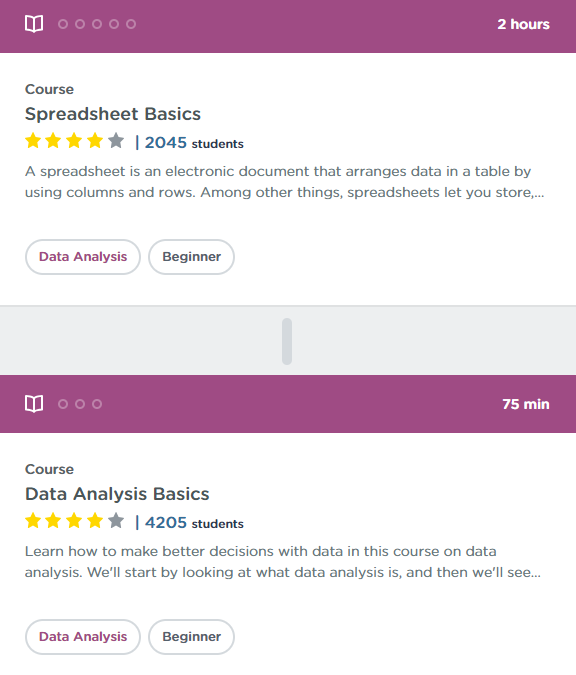Open the Data Analysis Basics course title
The image size is (576, 675).
coord(117,494)
